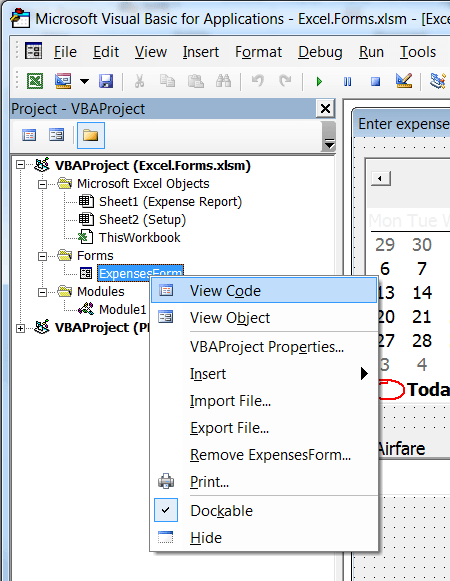Screen dimensions: 450x581
Task: Choose Hide from context menu
Action: pyautogui.click(x=264, y=538)
